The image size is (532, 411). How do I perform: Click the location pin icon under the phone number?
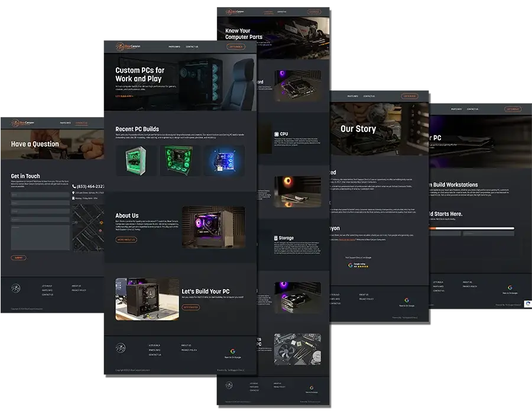pos(74,193)
